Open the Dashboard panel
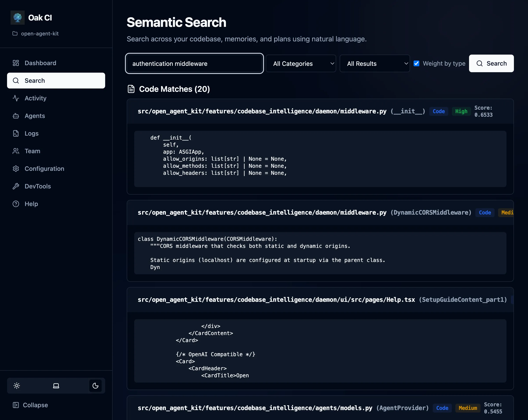The image size is (528, 420). point(40,63)
